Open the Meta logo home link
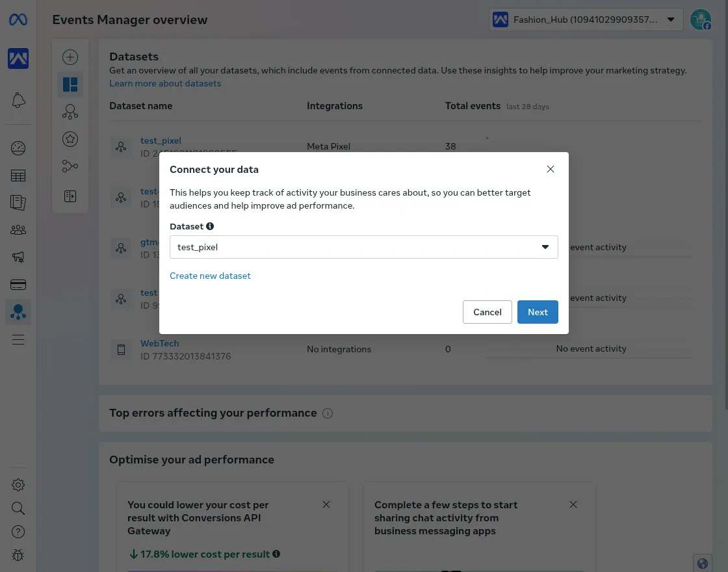Image resolution: width=728 pixels, height=572 pixels. pyautogui.click(x=18, y=19)
